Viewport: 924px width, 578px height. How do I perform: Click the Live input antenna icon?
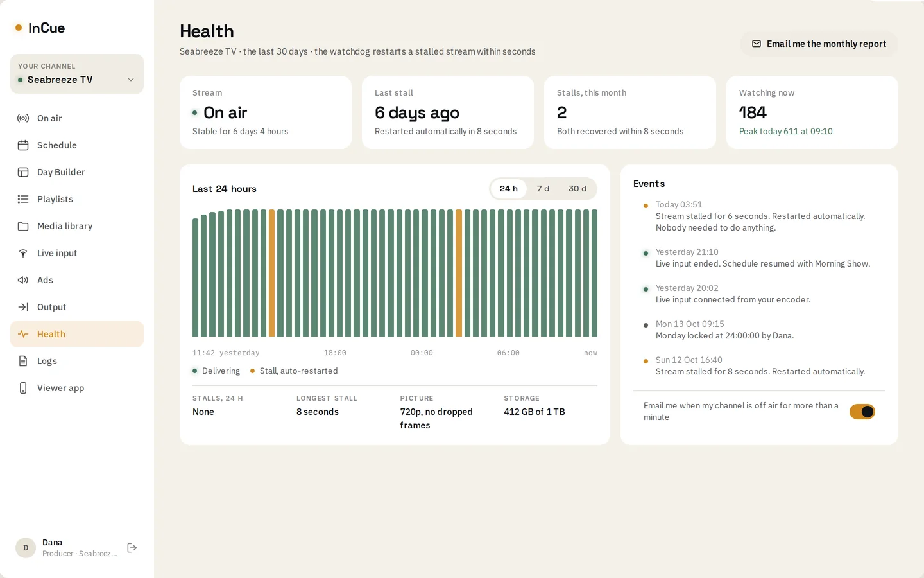coord(23,253)
